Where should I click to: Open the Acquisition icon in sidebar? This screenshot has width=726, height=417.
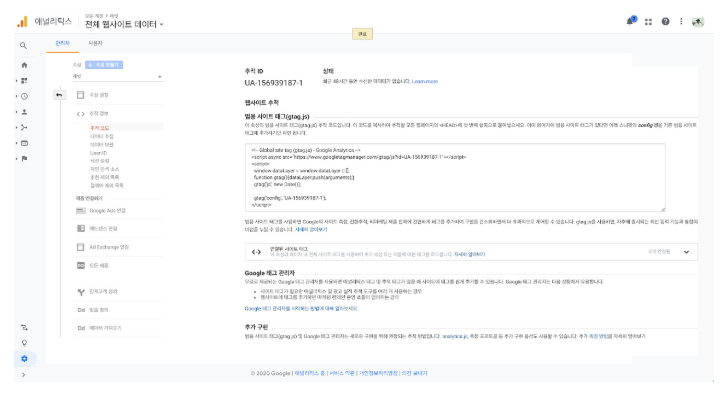click(24, 127)
